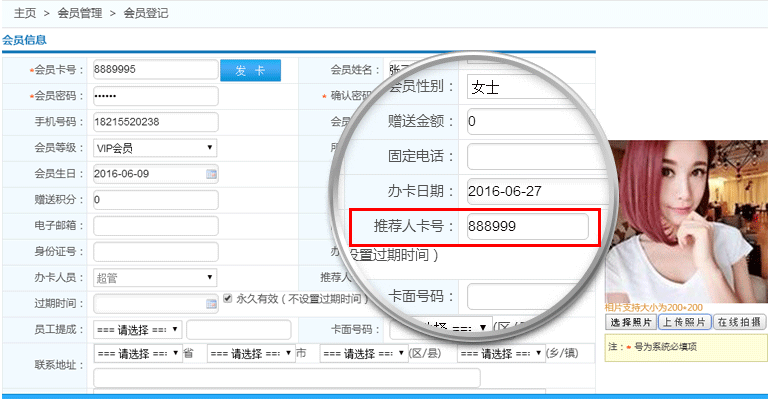Open the town (乡/镇) address dropdown
Screen dimensions: 768x399
click(501, 353)
